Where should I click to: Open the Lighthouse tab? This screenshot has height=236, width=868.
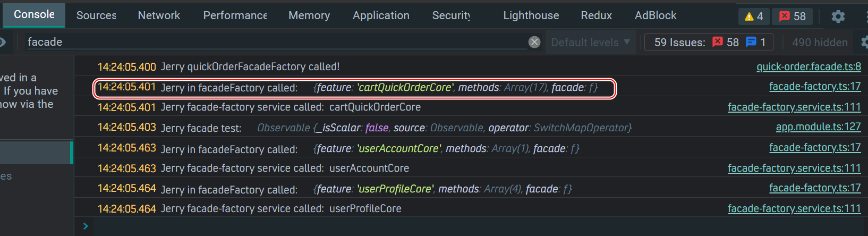tap(531, 15)
